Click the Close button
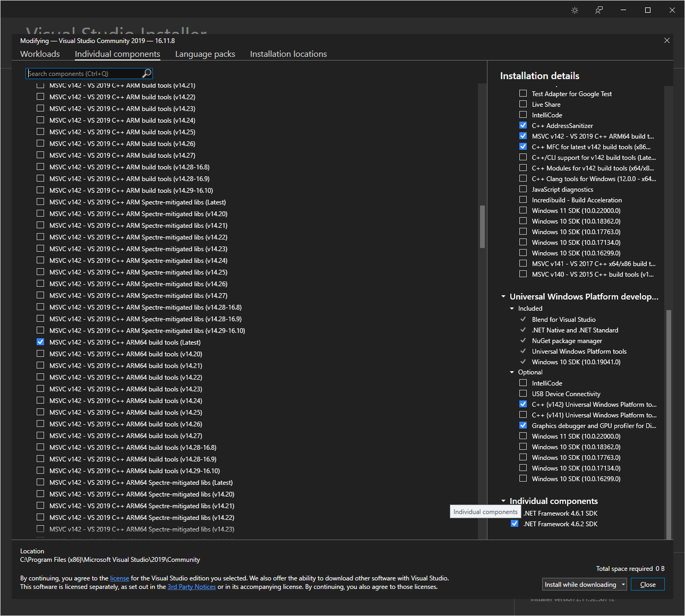 pyautogui.click(x=648, y=584)
